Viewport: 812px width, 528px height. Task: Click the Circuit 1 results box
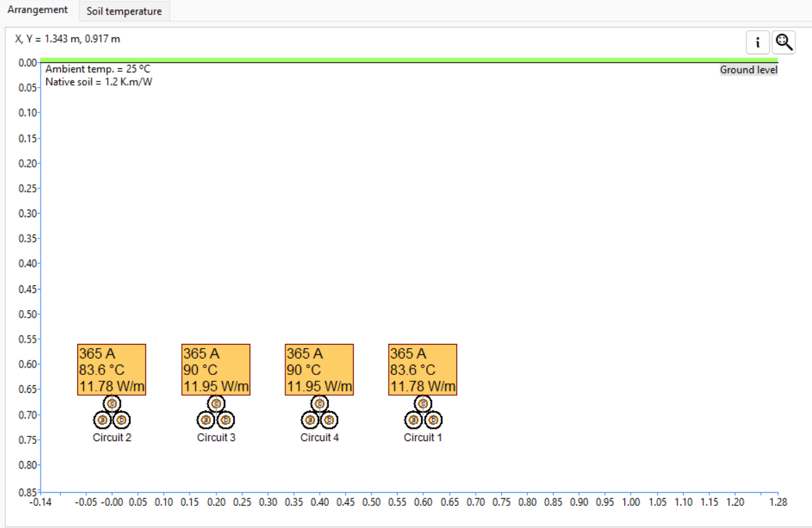(423, 369)
